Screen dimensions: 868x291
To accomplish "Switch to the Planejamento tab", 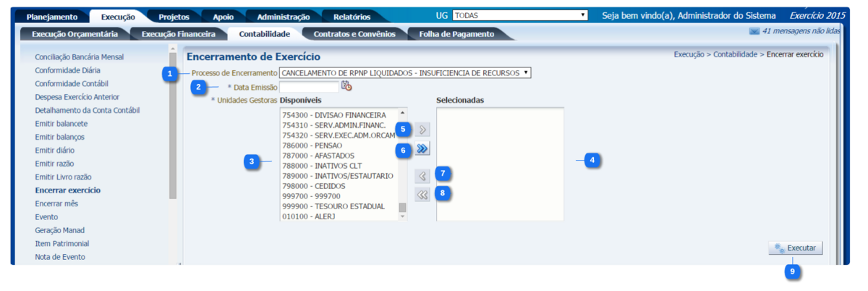I will [x=51, y=17].
